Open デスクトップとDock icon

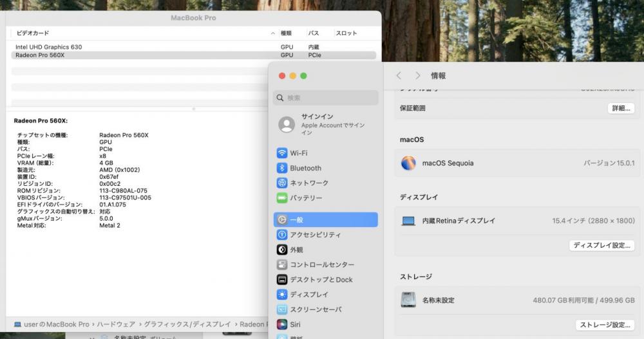pyautogui.click(x=282, y=279)
